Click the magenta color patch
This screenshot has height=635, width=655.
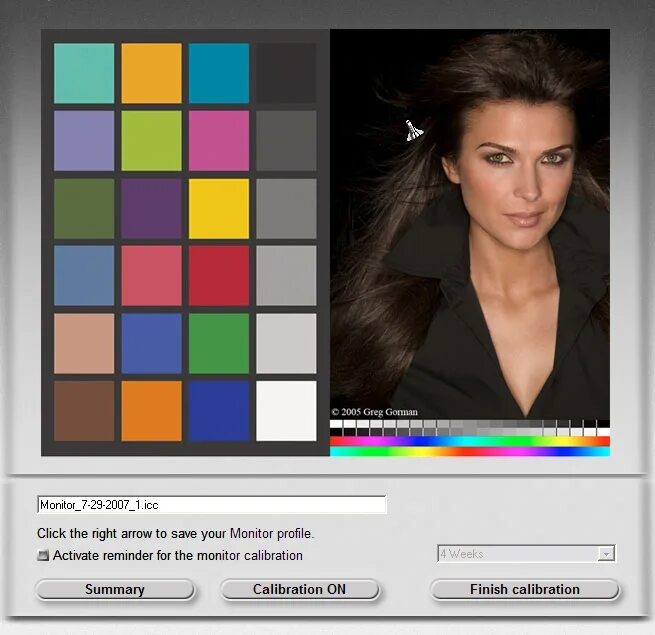tap(219, 141)
